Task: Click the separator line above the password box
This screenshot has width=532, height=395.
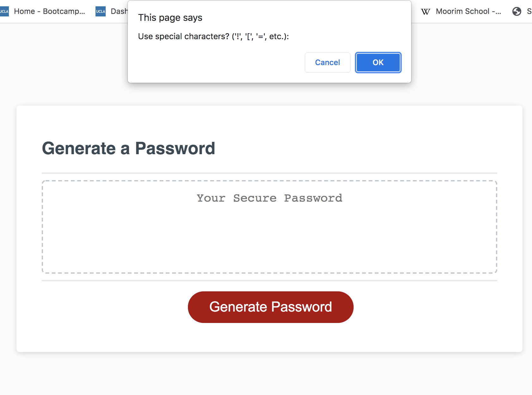Action: pos(269,173)
